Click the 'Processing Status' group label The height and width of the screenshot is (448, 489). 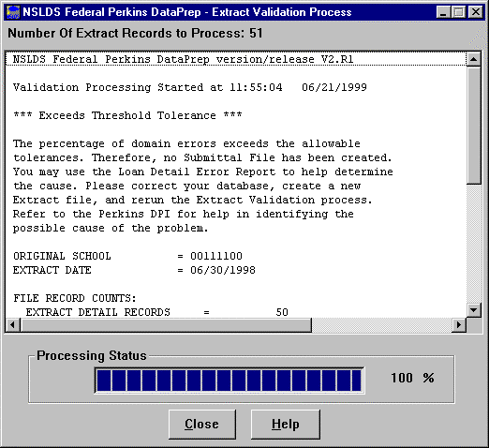92,355
